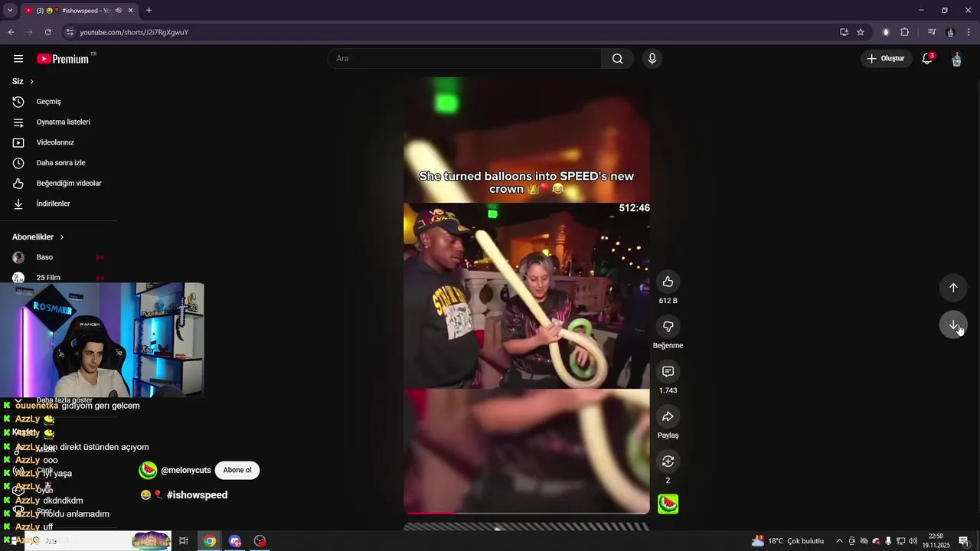Open the @melonycuts channel link

pyautogui.click(x=186, y=471)
